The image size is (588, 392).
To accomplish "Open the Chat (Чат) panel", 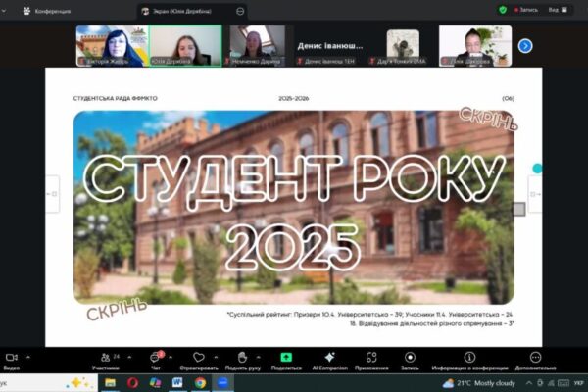I will click(x=155, y=360).
